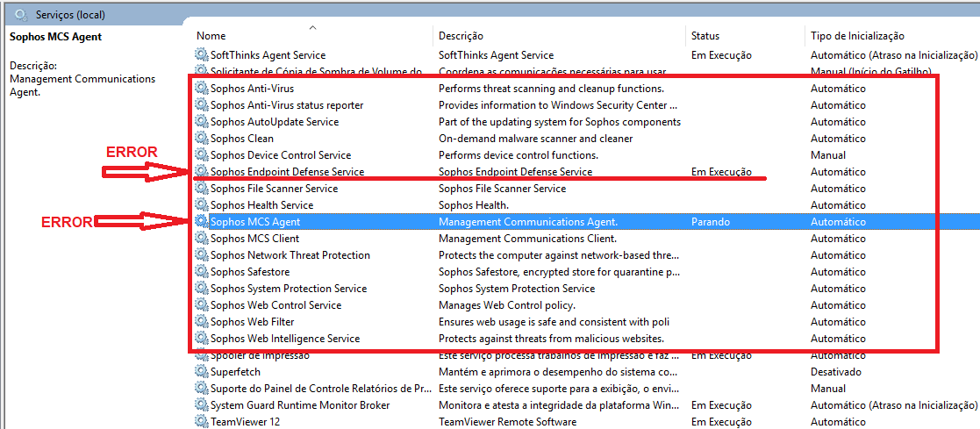Click the Sophos Web Control Service icon
The height and width of the screenshot is (429, 980).
201,305
